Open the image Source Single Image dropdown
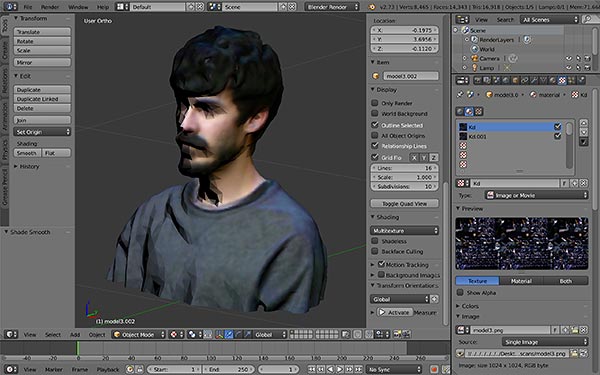 545,342
